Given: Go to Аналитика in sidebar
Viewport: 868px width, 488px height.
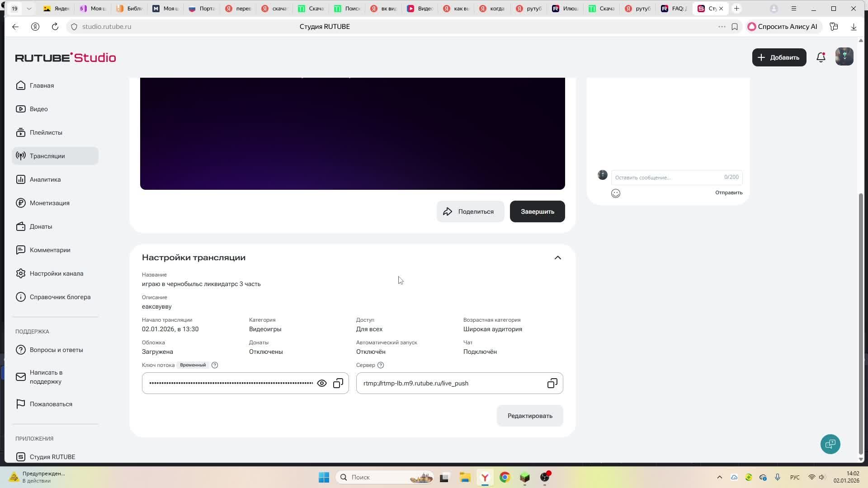Looking at the screenshot, I should click(45, 179).
